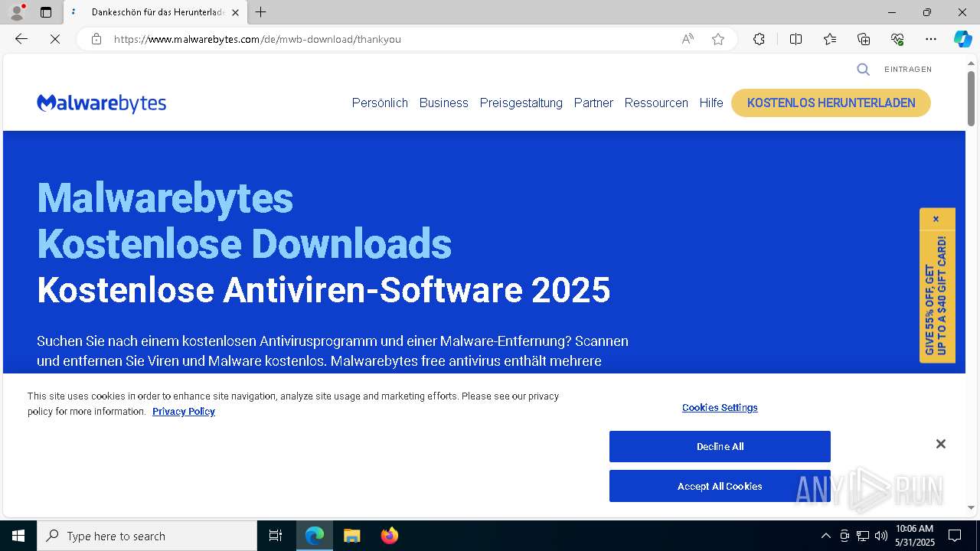Open the tab actions menu icon

point(46,12)
